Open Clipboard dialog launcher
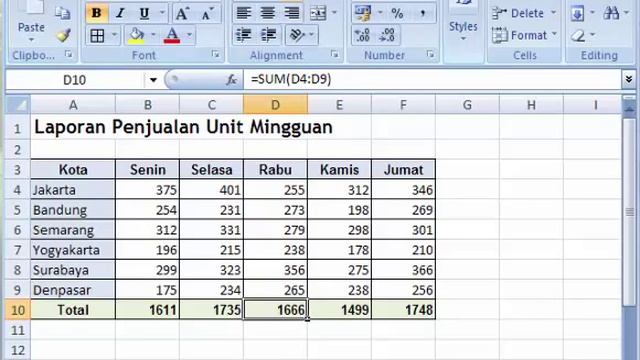The height and width of the screenshot is (360, 640). point(69,54)
